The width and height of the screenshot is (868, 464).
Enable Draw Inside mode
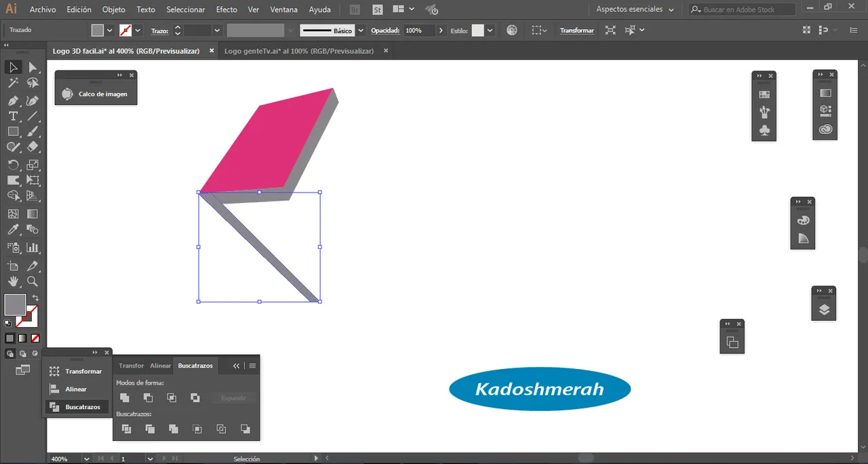(35, 353)
